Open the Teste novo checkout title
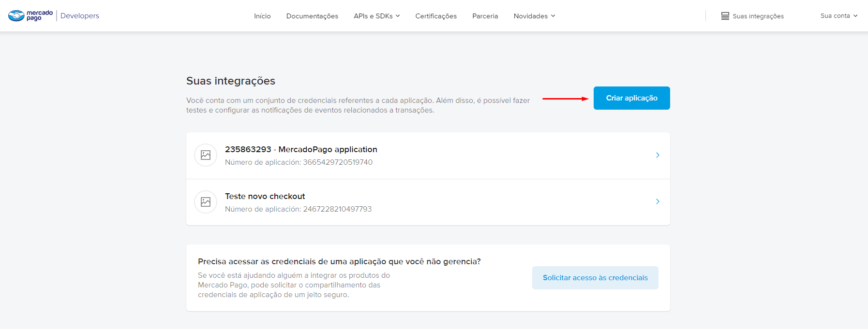The height and width of the screenshot is (329, 868). [265, 196]
